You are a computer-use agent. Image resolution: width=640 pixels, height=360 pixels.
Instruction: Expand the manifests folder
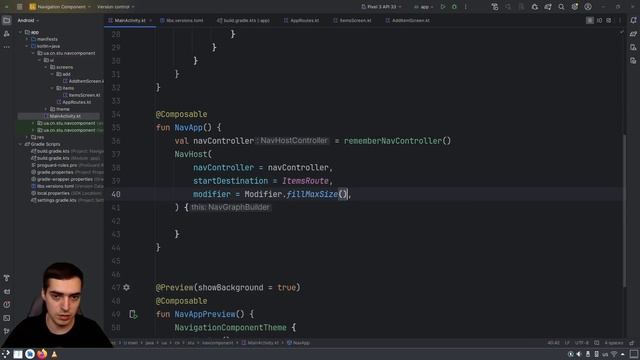tap(27, 39)
